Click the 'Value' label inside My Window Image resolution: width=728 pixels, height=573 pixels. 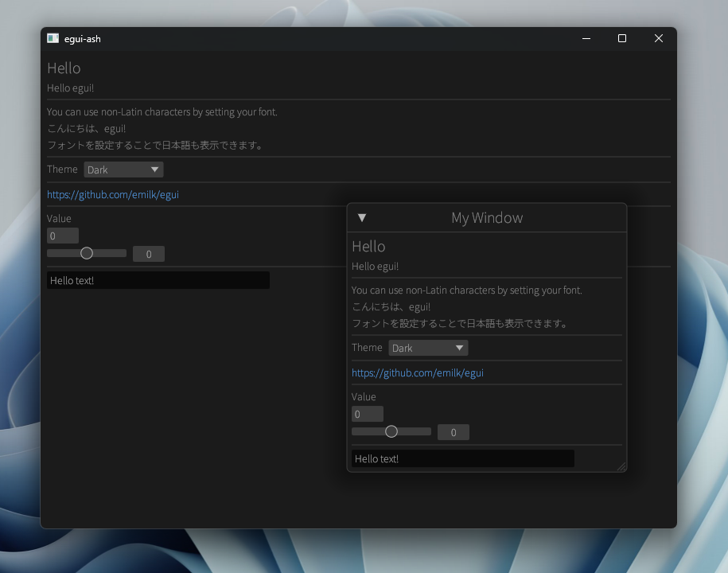[x=364, y=397]
